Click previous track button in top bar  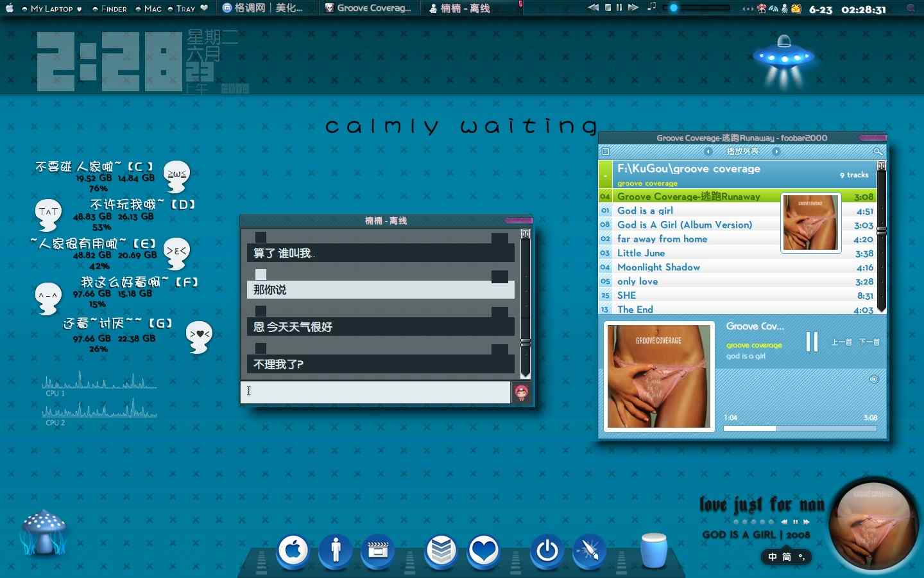594,8
